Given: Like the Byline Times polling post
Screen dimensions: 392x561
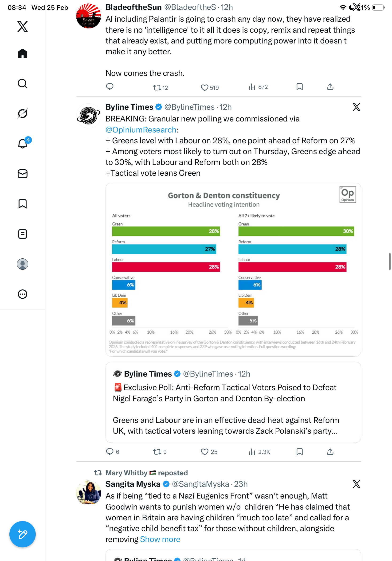Looking at the screenshot, I should coord(204,452).
